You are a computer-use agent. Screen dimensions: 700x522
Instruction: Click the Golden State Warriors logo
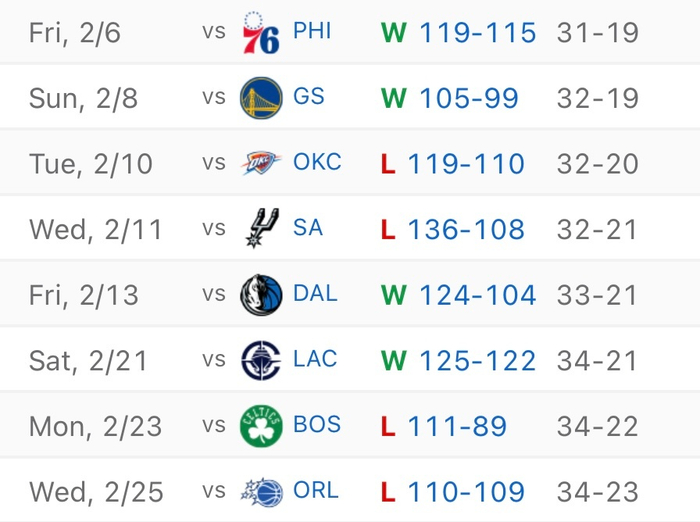261,98
